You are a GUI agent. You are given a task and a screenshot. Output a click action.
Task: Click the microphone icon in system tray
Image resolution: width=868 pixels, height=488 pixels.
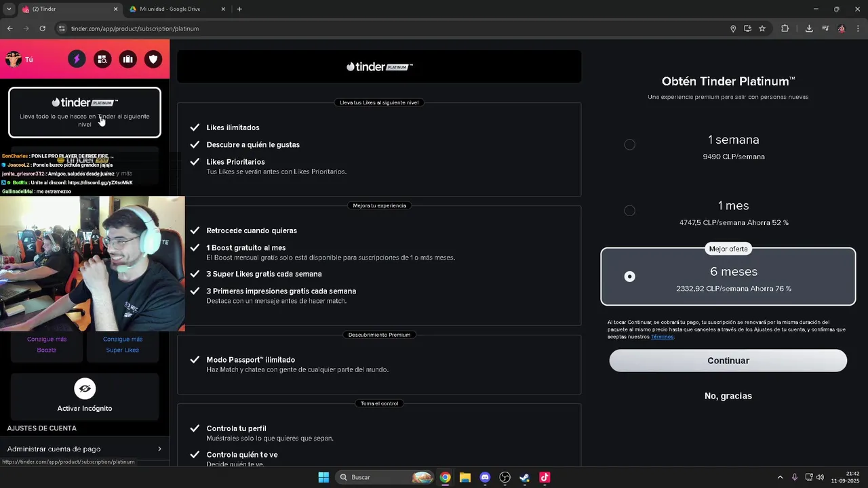tap(795, 477)
